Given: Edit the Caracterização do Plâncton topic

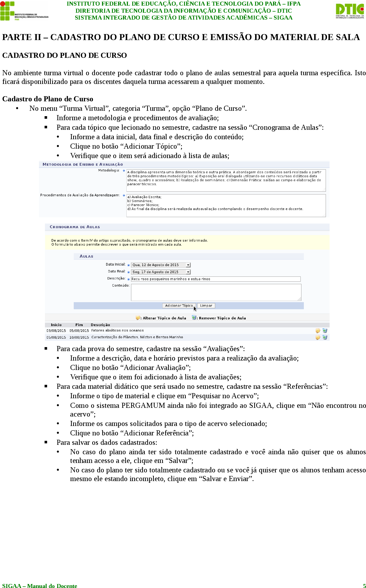Looking at the screenshot, I should coord(318,337).
